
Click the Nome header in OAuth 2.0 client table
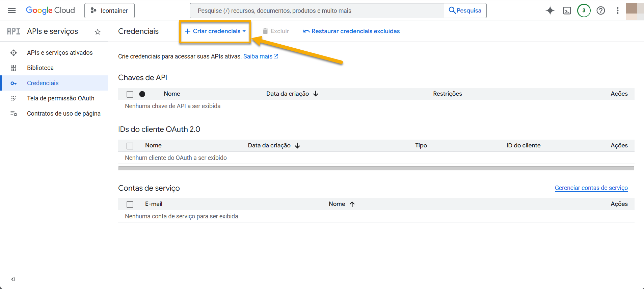153,145
